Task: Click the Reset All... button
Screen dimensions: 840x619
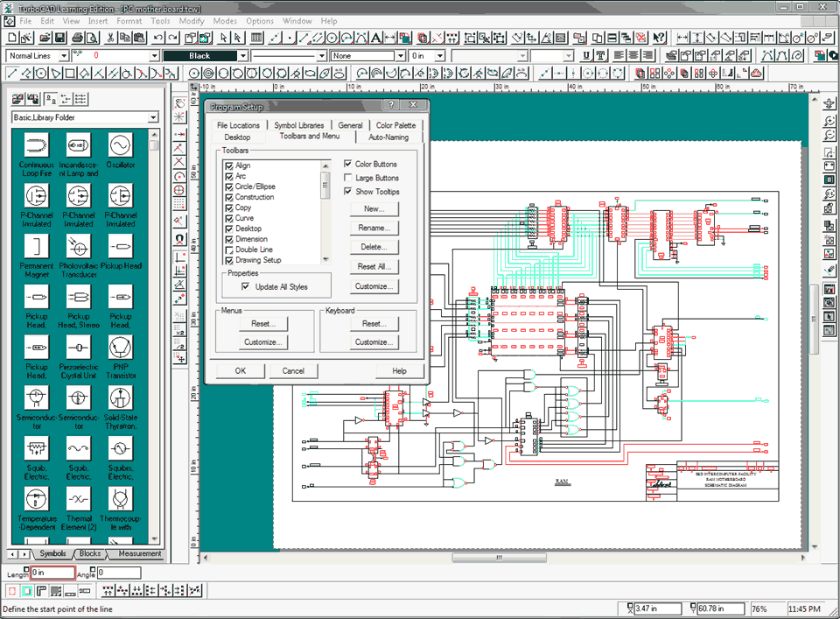Action: pyautogui.click(x=374, y=266)
